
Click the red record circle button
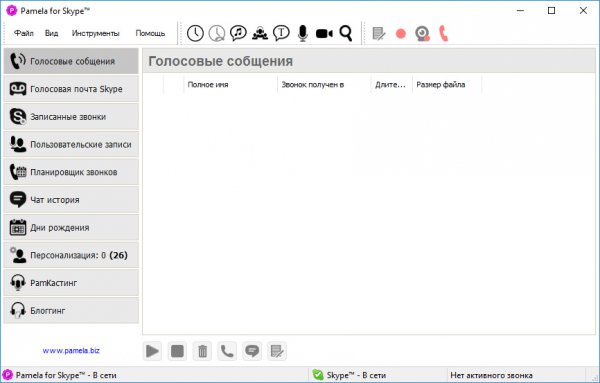point(401,34)
